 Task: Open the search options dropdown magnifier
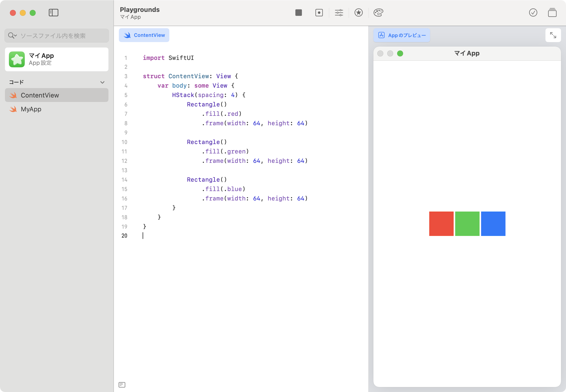[x=12, y=36]
